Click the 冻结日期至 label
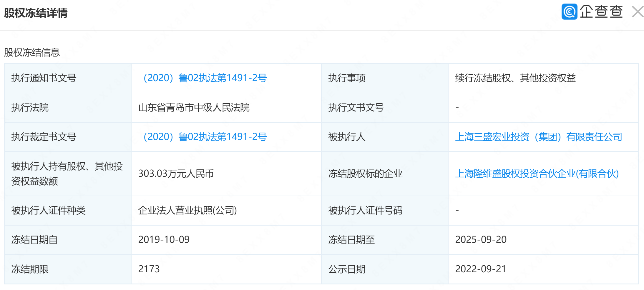644x290 pixels. [351, 240]
